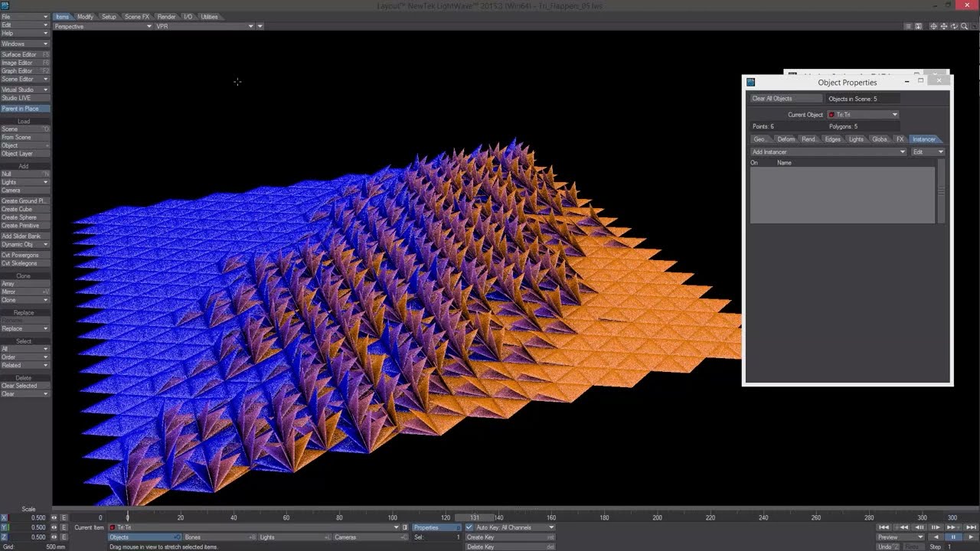
Task: Open the VPR render mode dropdown
Action: (x=204, y=26)
